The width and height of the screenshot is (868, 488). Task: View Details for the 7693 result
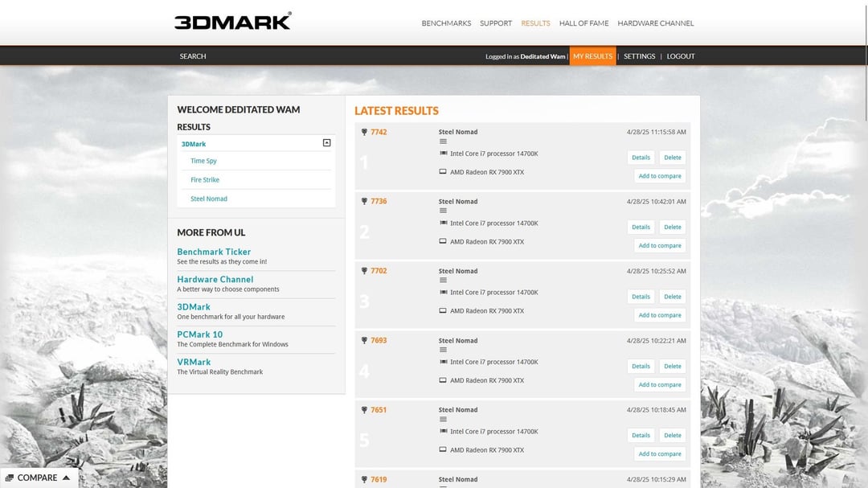pos(641,366)
